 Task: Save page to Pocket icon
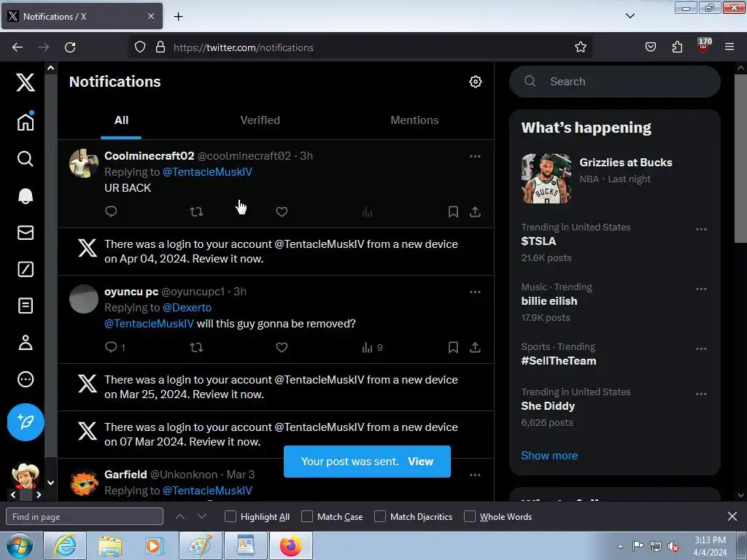(650, 47)
